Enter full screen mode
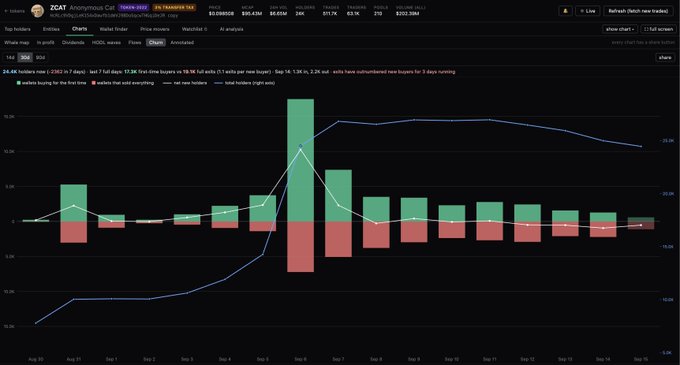The height and width of the screenshot is (365, 680). coord(658,29)
